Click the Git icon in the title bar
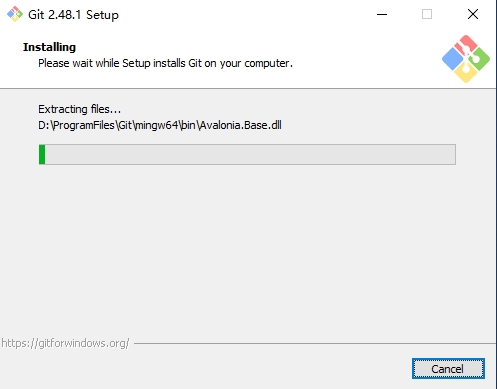 (x=15, y=14)
